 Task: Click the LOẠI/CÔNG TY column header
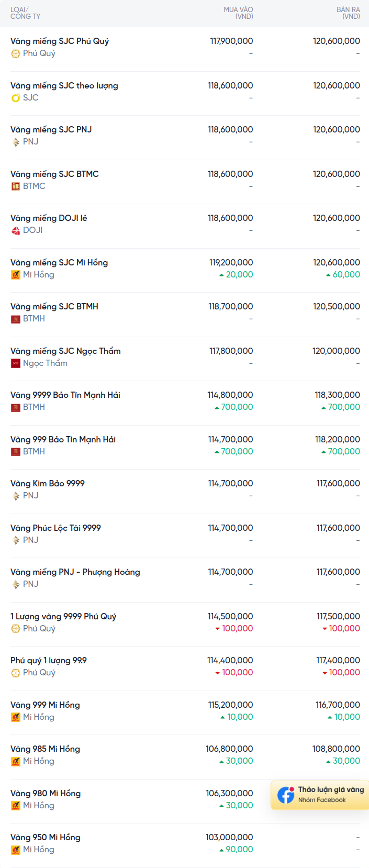click(25, 13)
